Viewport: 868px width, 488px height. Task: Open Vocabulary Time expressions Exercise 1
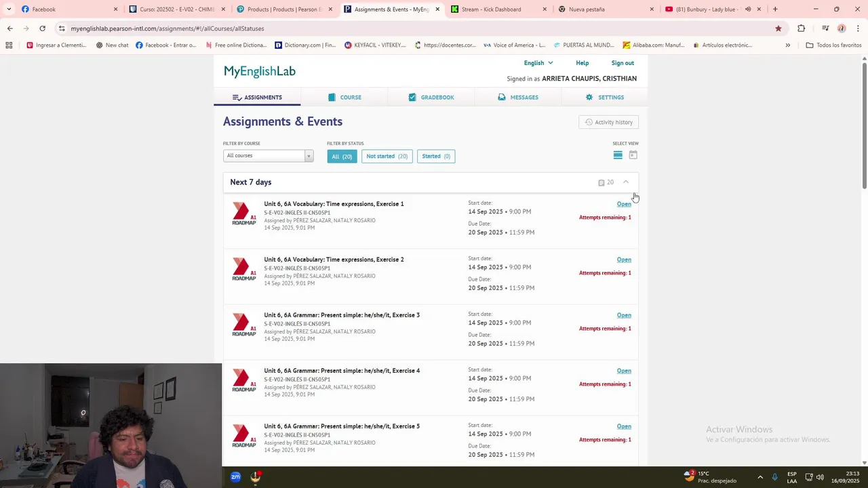pyautogui.click(x=624, y=204)
